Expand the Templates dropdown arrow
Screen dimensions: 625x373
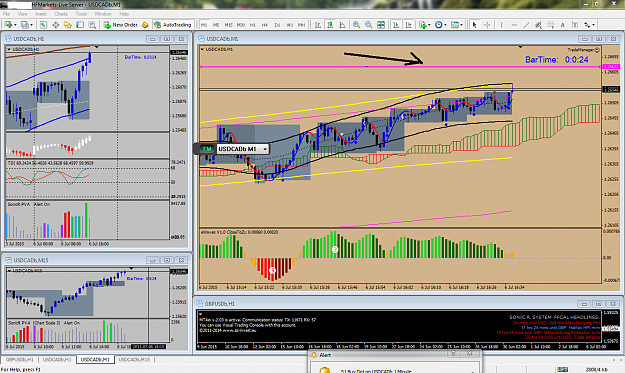click(462, 25)
